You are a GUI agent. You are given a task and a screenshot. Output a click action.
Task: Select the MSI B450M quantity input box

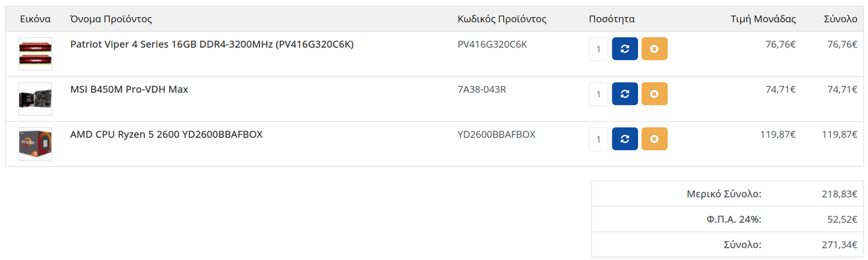point(599,93)
